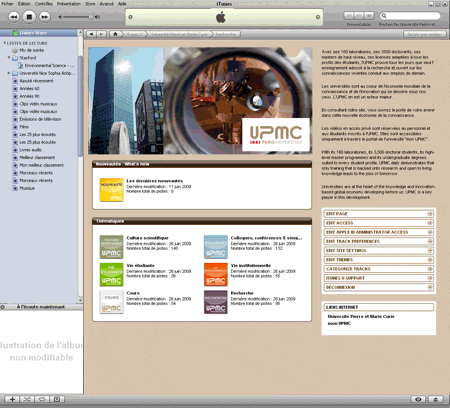
Task: Open the Contrôles menu
Action: coord(44,4)
